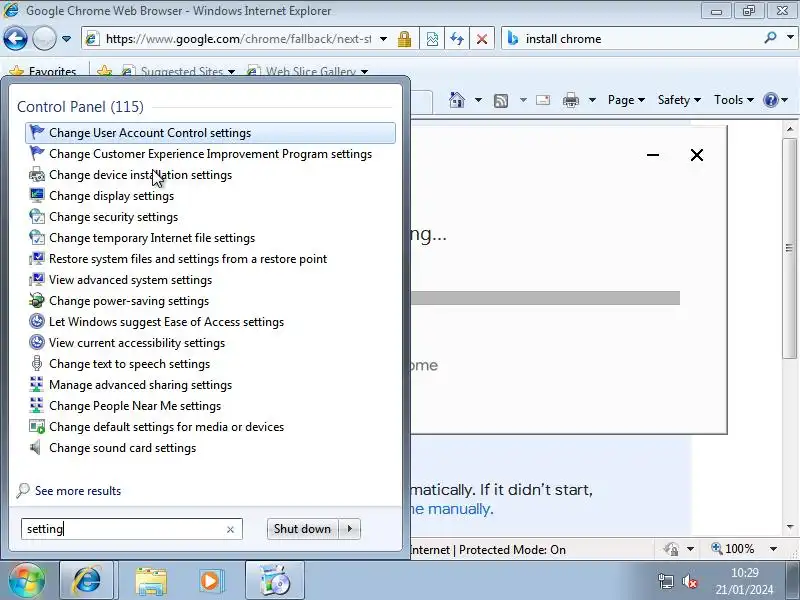This screenshot has height=600, width=800.
Task: Click the Help question mark icon
Action: (770, 100)
